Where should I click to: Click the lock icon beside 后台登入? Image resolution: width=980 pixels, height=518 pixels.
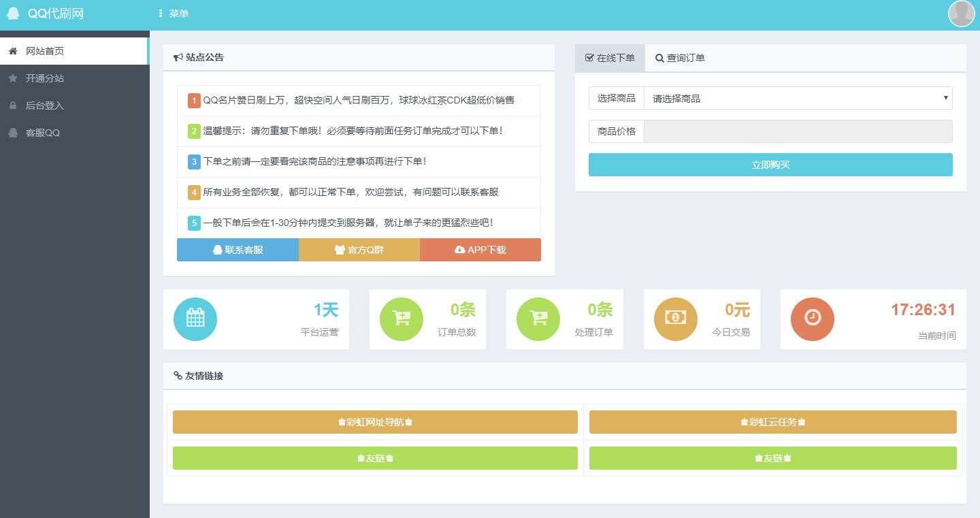(x=12, y=105)
